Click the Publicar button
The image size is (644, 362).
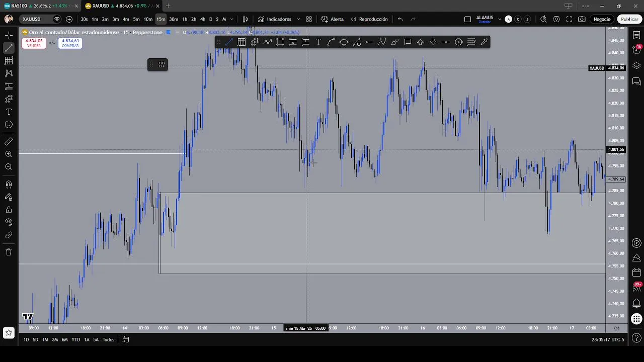(x=629, y=19)
